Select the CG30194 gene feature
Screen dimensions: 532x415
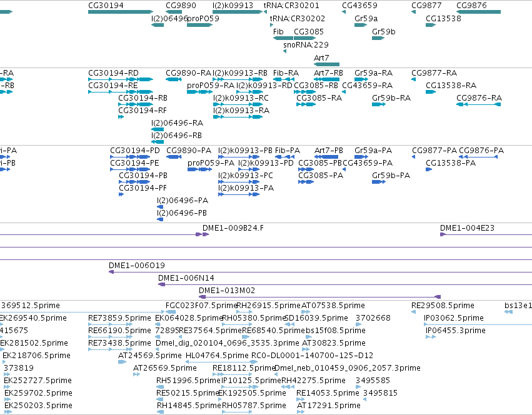coord(121,12)
